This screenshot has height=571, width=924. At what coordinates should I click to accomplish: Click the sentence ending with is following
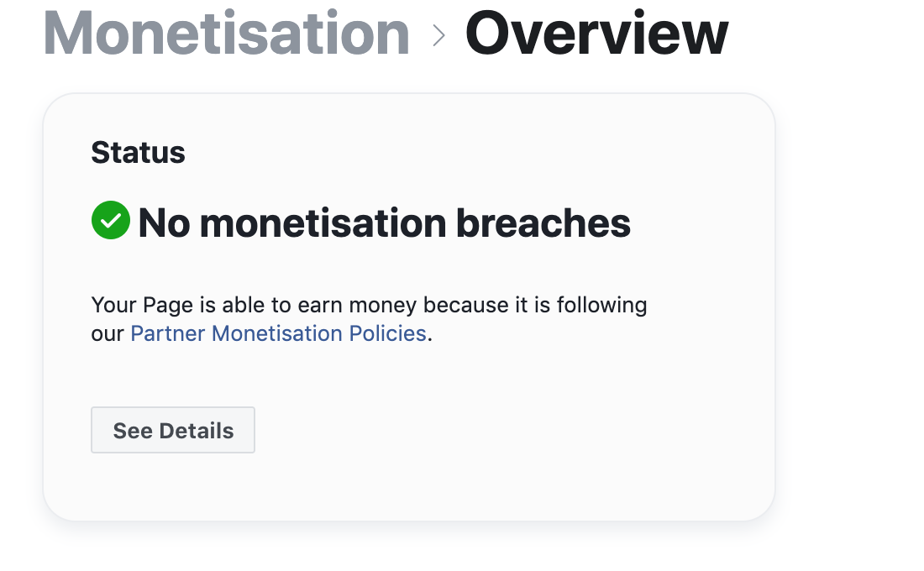click(x=369, y=306)
